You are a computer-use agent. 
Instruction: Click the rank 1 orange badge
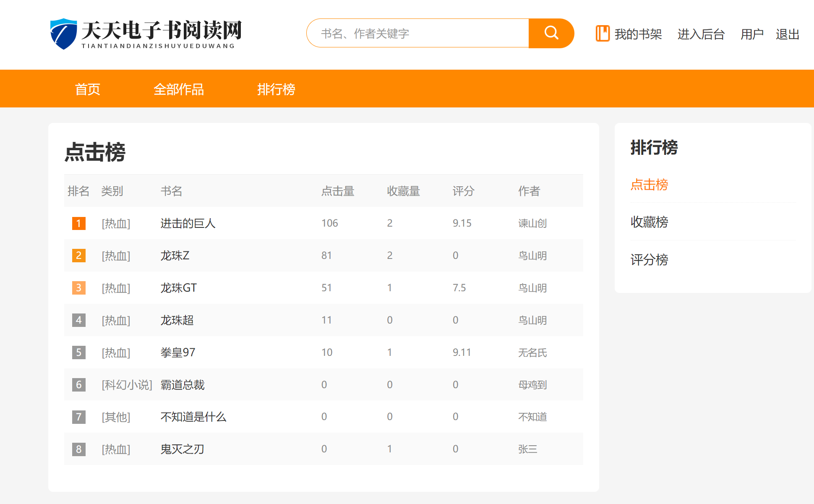(x=79, y=223)
